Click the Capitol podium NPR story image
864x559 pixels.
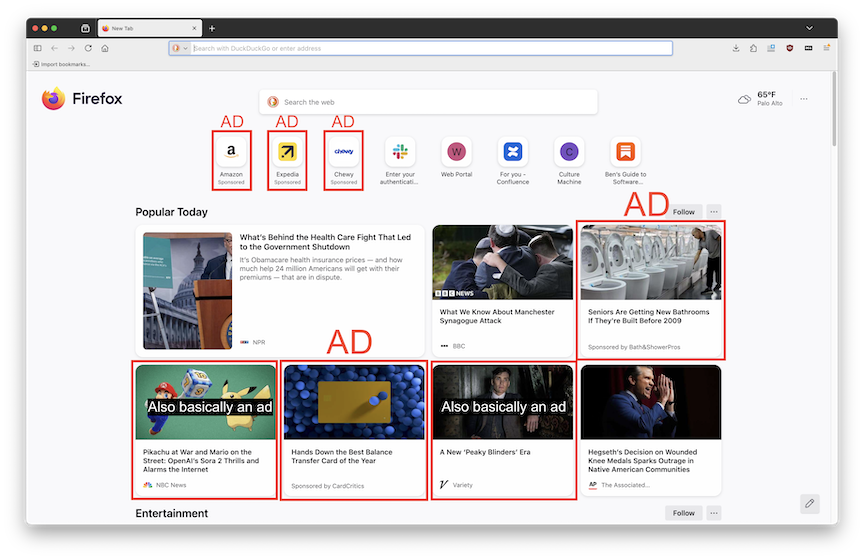click(x=187, y=291)
